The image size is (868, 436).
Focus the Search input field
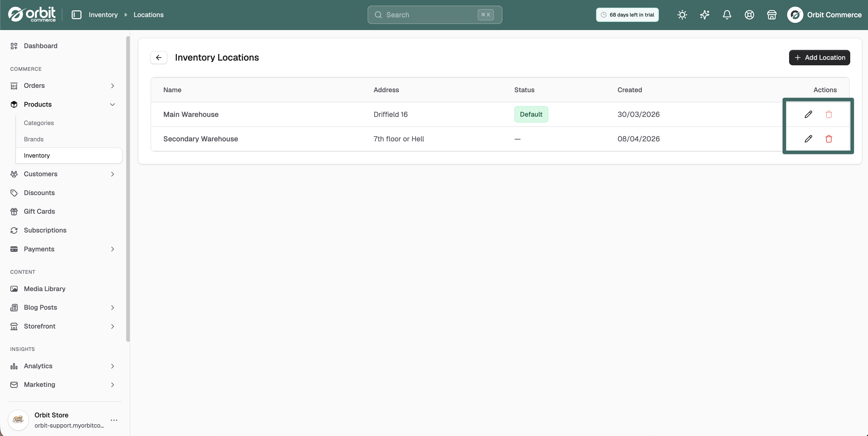(x=435, y=15)
